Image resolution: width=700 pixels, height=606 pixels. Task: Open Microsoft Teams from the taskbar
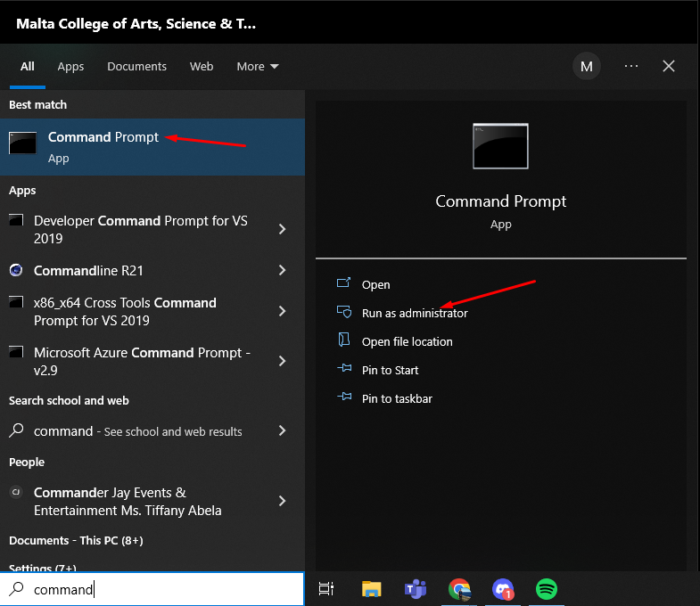(x=416, y=588)
